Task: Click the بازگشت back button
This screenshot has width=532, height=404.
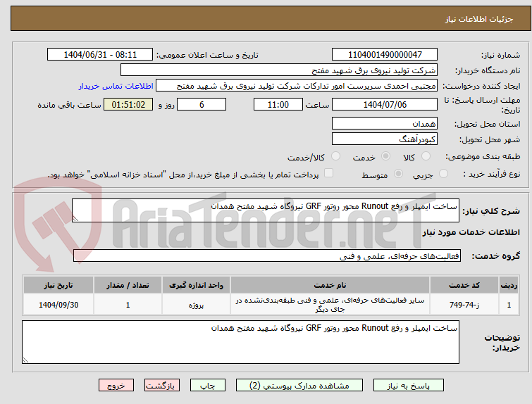Action: pyautogui.click(x=162, y=386)
